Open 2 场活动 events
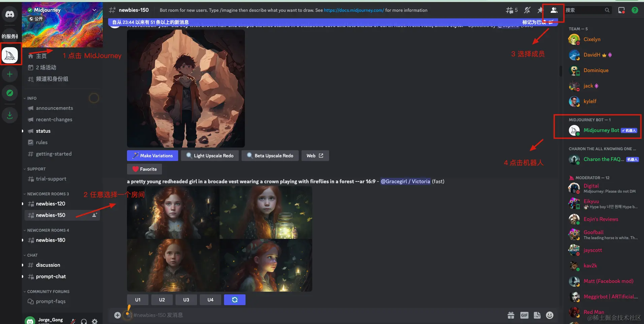This screenshot has width=644, height=324. point(62,67)
